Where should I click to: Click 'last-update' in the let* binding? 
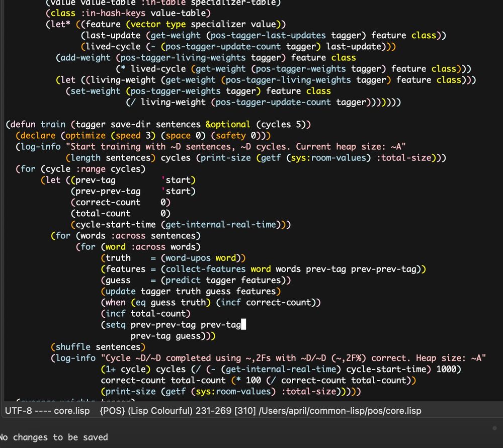point(113,35)
